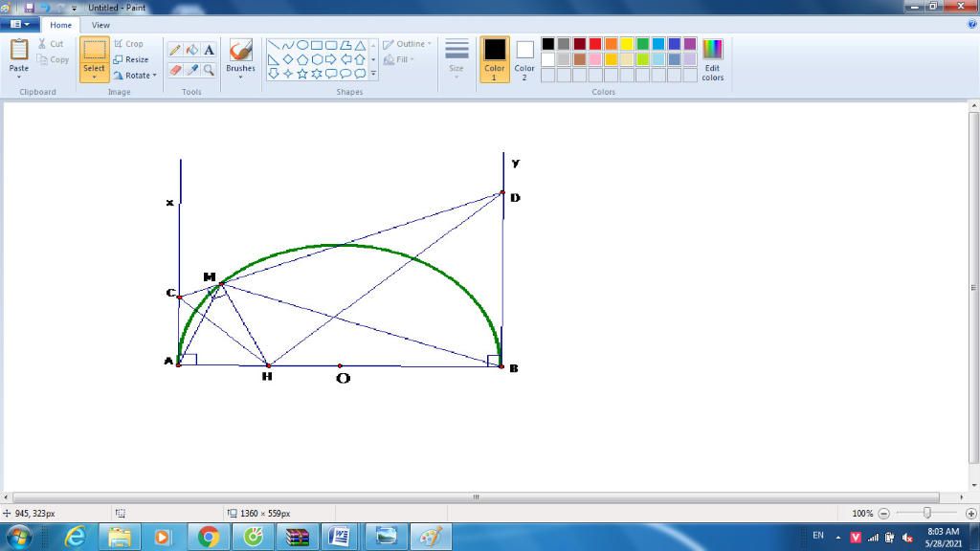Click the zoom out minus button
980x551 pixels.
point(883,514)
